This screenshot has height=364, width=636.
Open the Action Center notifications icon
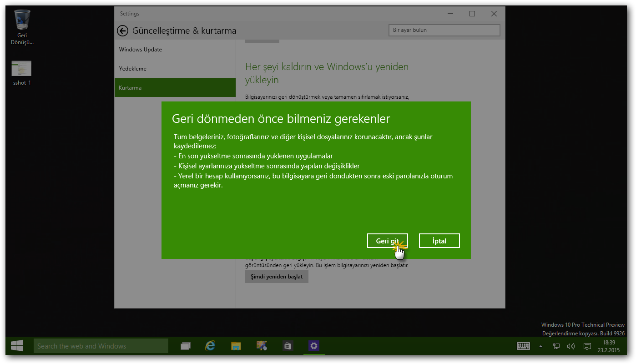point(587,346)
